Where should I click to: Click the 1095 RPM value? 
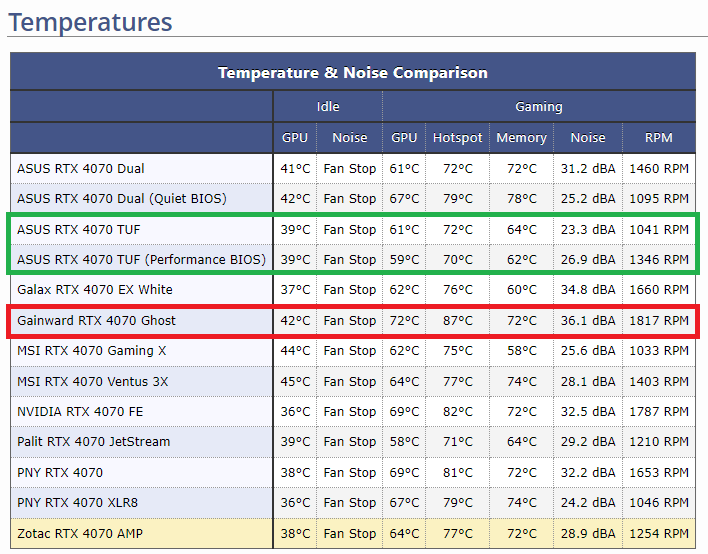[x=659, y=199]
